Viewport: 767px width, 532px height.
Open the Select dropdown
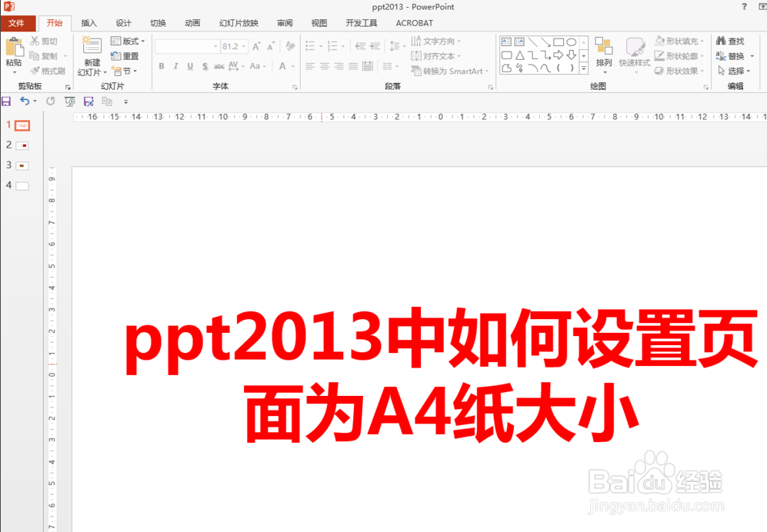(735, 71)
